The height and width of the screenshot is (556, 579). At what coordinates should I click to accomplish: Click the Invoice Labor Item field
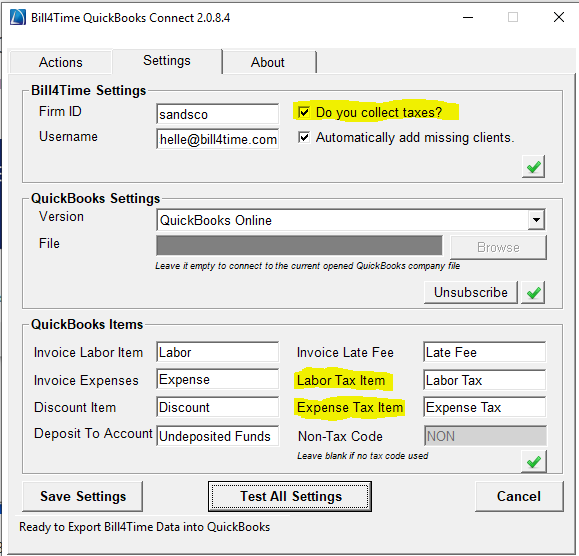[217, 352]
